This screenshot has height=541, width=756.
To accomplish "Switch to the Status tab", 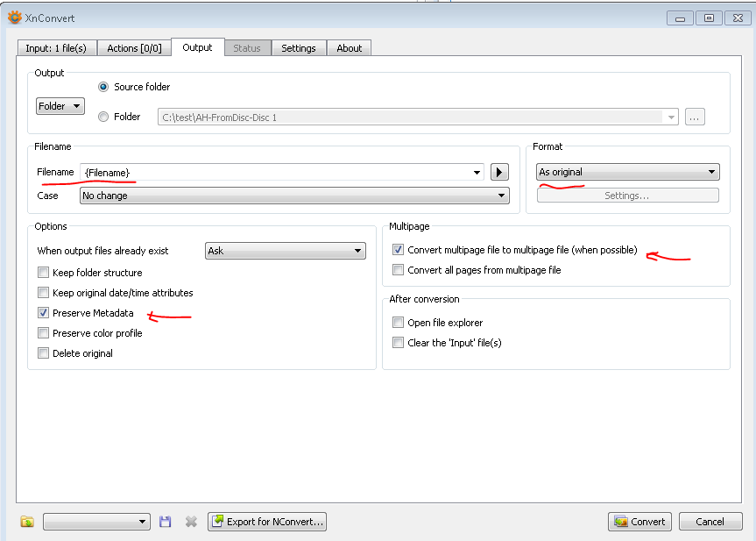I will pos(247,48).
